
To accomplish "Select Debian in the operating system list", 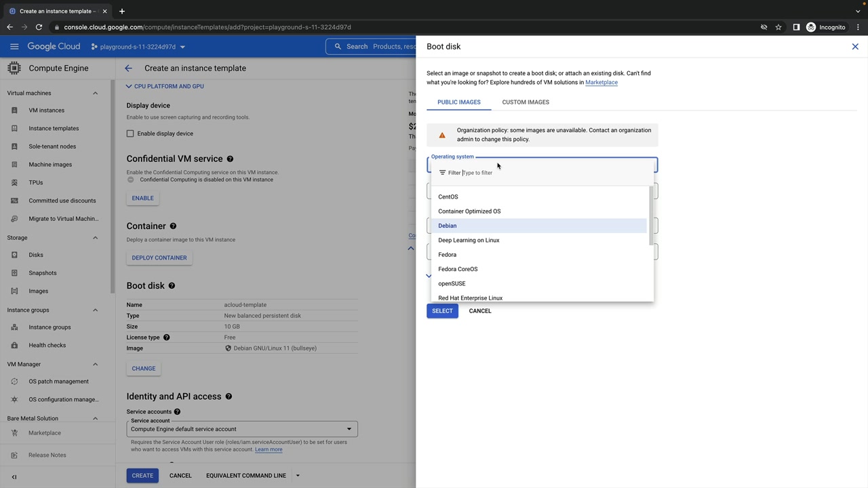I will (x=539, y=226).
